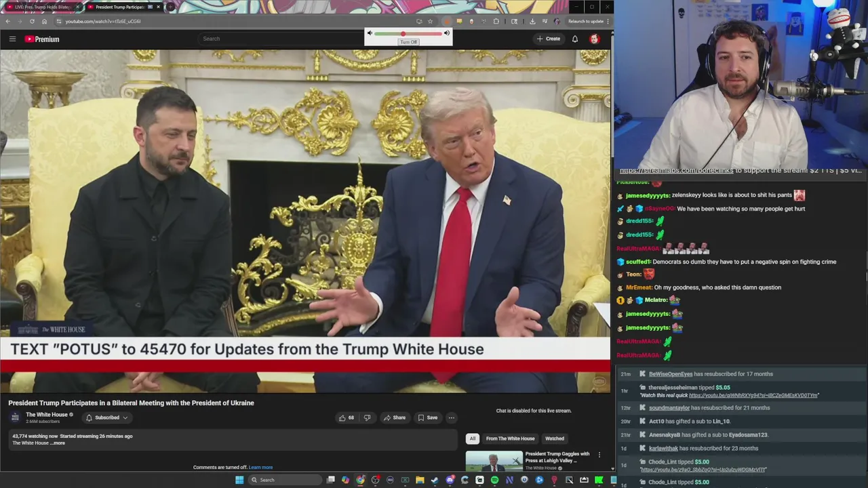
Task: Select the President Trump Participates browser tab
Action: tap(123, 7)
